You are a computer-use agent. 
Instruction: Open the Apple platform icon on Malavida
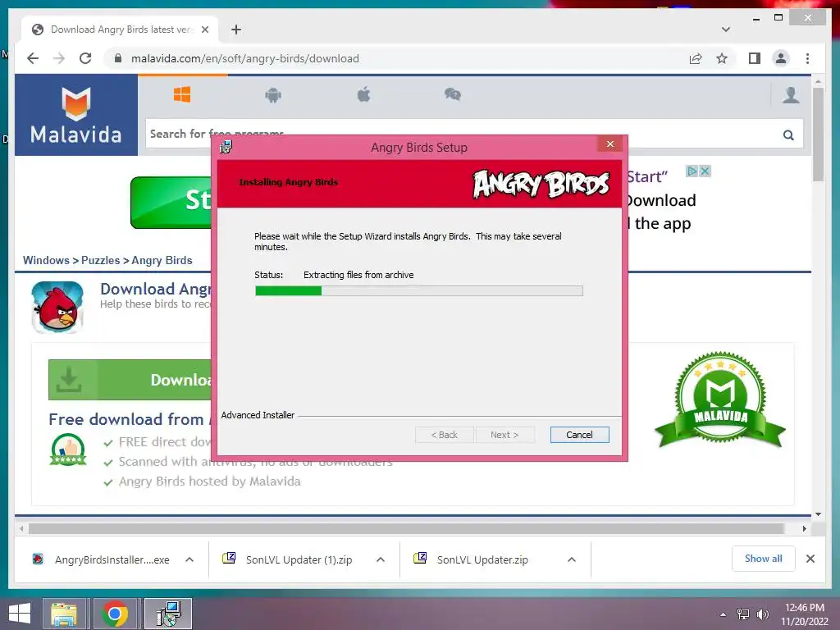pyautogui.click(x=363, y=95)
